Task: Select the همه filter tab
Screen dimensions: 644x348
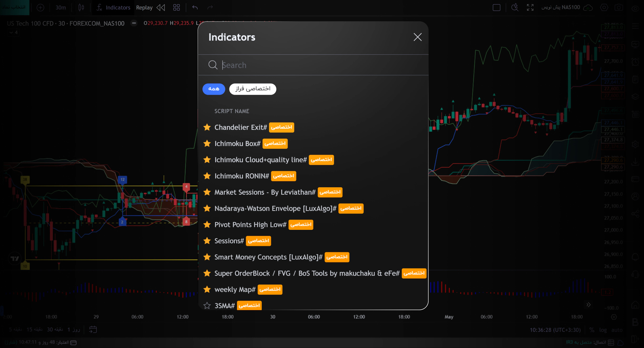Action: click(x=214, y=89)
